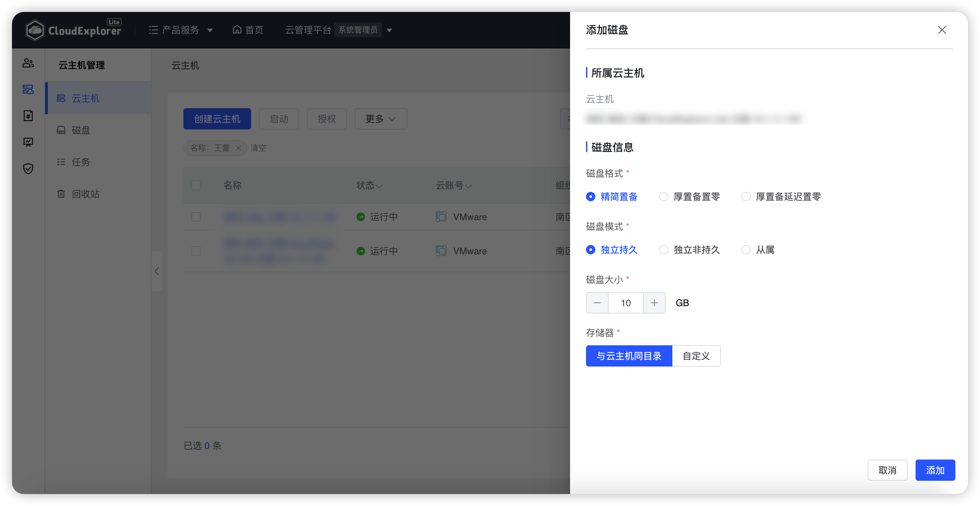Select 独立非持久 disk mode
The height and width of the screenshot is (506, 980).
click(689, 250)
